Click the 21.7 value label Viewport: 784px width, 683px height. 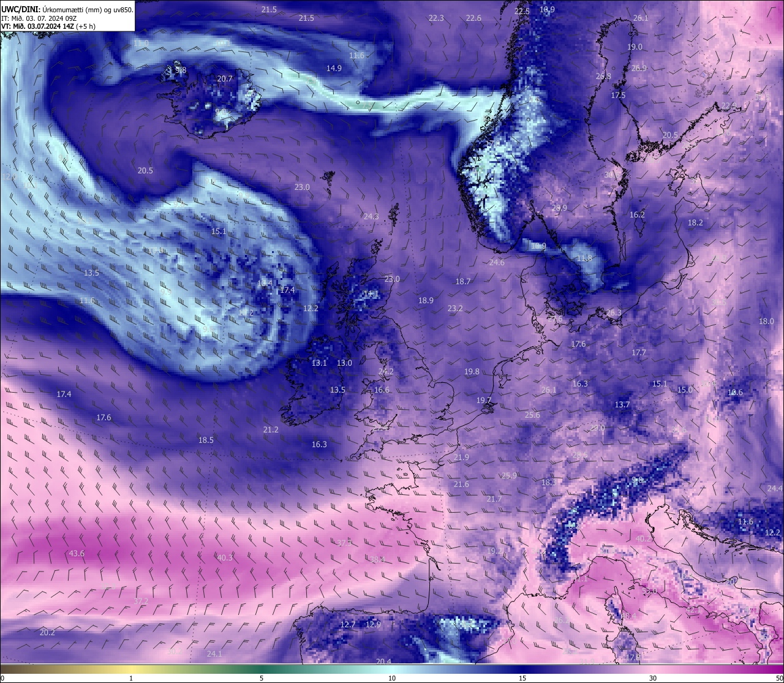[x=494, y=499]
